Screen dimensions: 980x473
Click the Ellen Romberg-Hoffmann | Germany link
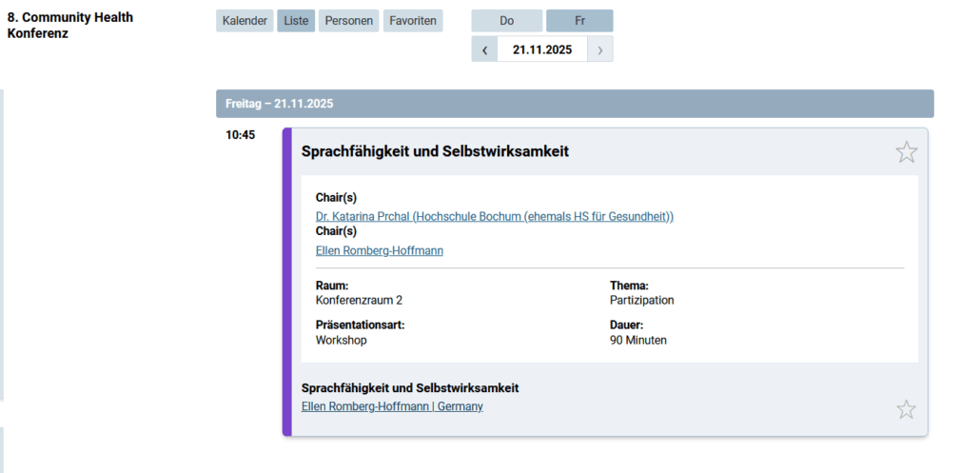pyautogui.click(x=391, y=406)
